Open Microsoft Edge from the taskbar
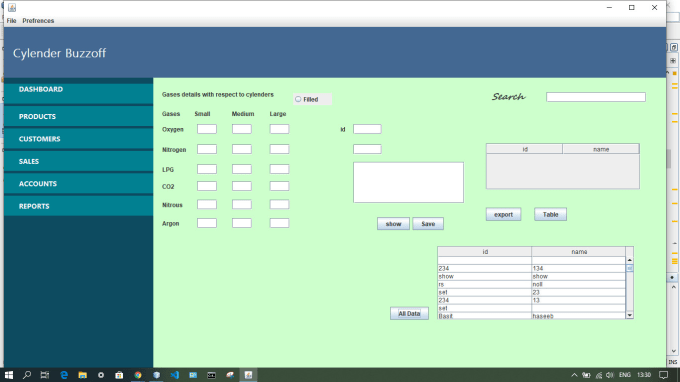680x382 pixels. pos(64,375)
